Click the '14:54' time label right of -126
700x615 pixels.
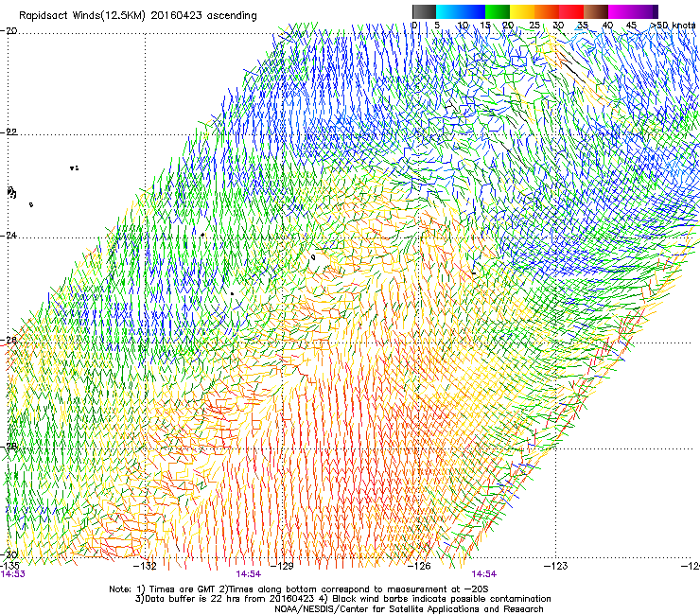(484, 574)
